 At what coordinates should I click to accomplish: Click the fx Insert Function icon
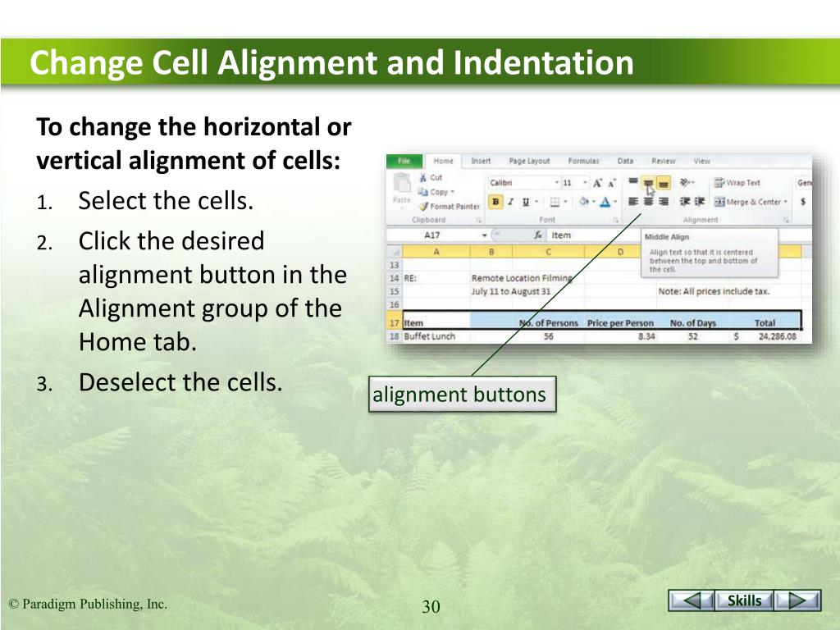[x=538, y=235]
